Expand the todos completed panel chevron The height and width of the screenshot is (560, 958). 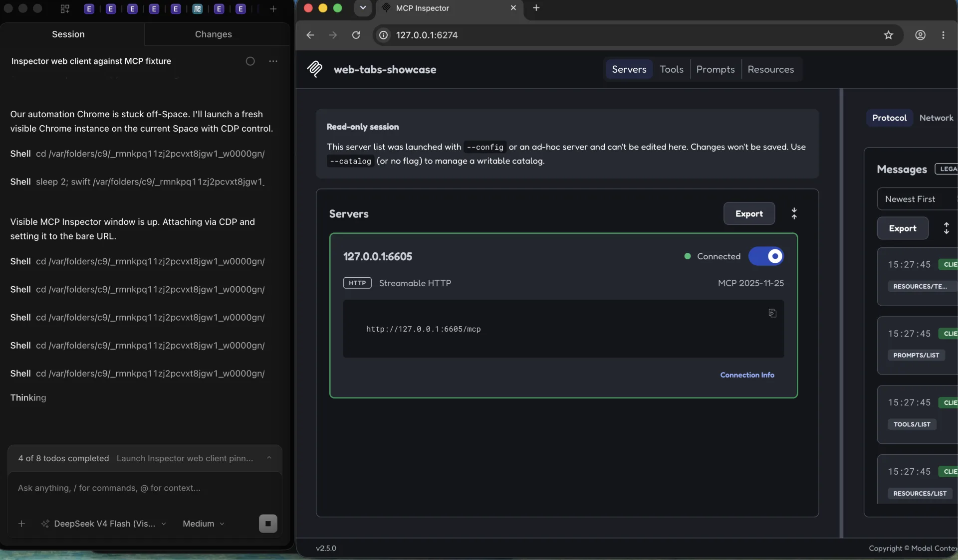click(269, 458)
